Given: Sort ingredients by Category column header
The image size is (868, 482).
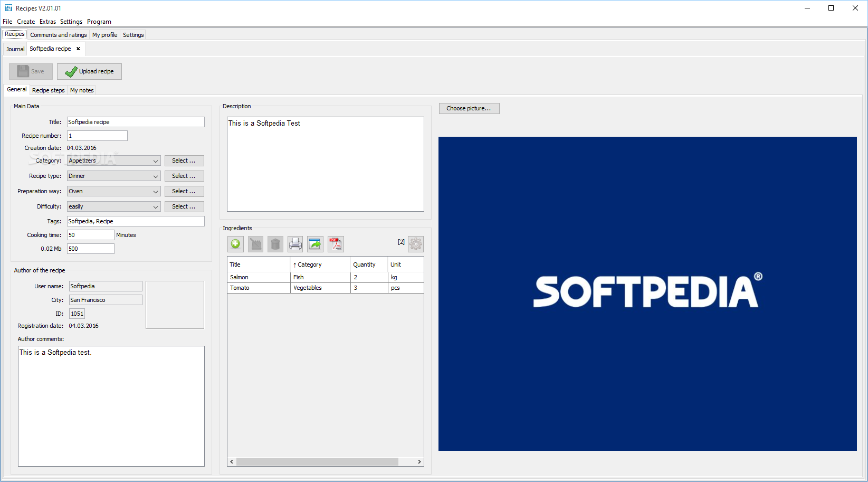Looking at the screenshot, I should (x=320, y=264).
